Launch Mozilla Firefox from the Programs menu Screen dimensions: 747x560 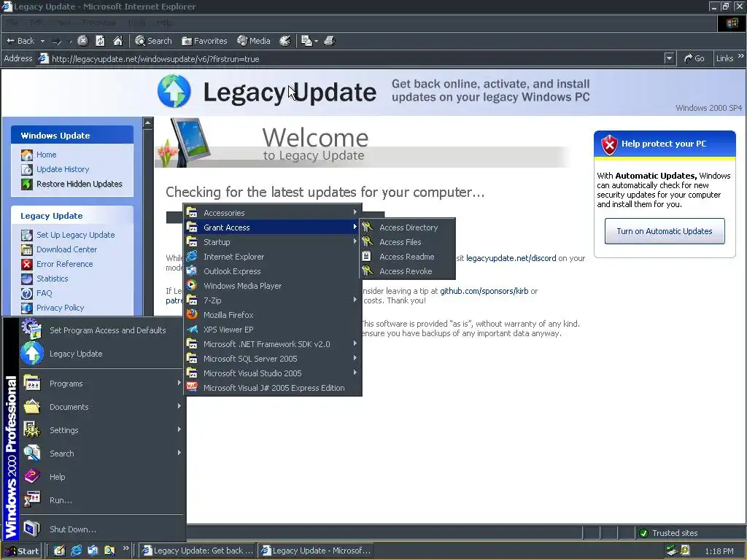(273, 315)
